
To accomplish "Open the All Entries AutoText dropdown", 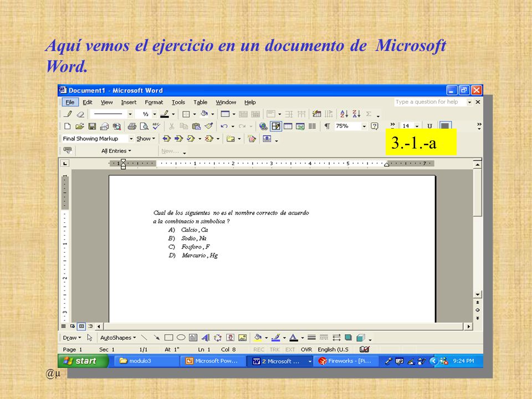I will click(x=116, y=151).
